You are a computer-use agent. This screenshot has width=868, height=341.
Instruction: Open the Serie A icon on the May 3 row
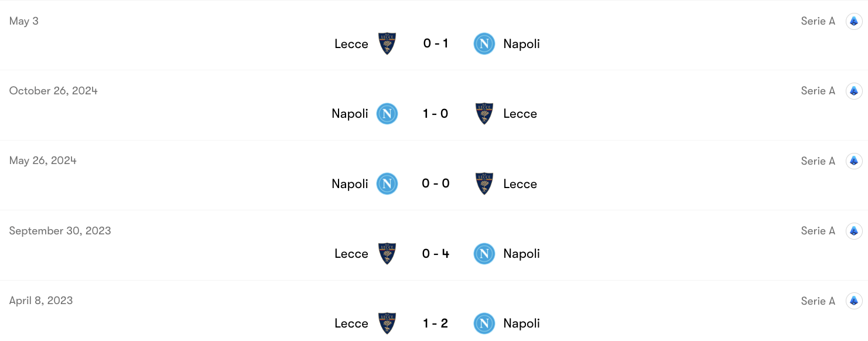854,21
